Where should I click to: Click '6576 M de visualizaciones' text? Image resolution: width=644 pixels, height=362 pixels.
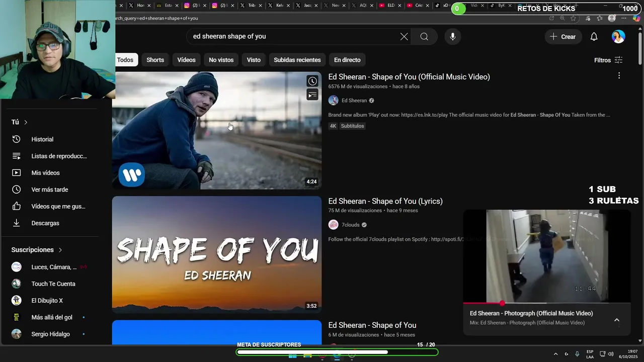358,86
